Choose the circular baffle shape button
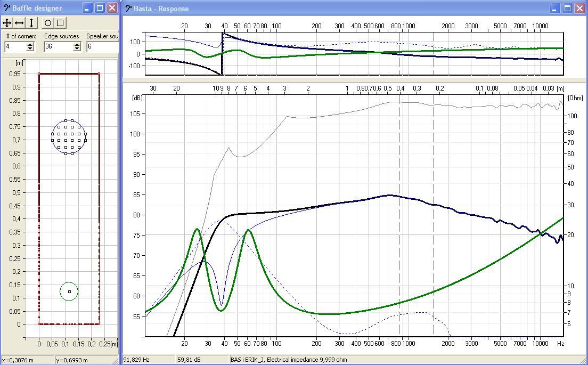588x365 pixels. (x=48, y=22)
